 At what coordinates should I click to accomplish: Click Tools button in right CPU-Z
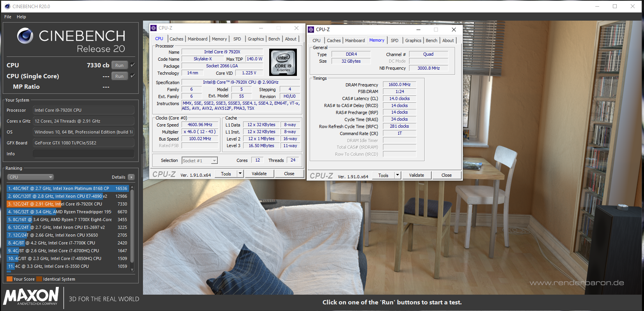pyautogui.click(x=383, y=175)
